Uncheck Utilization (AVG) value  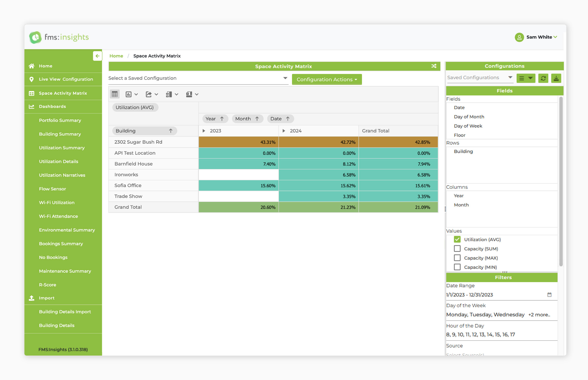pos(457,239)
